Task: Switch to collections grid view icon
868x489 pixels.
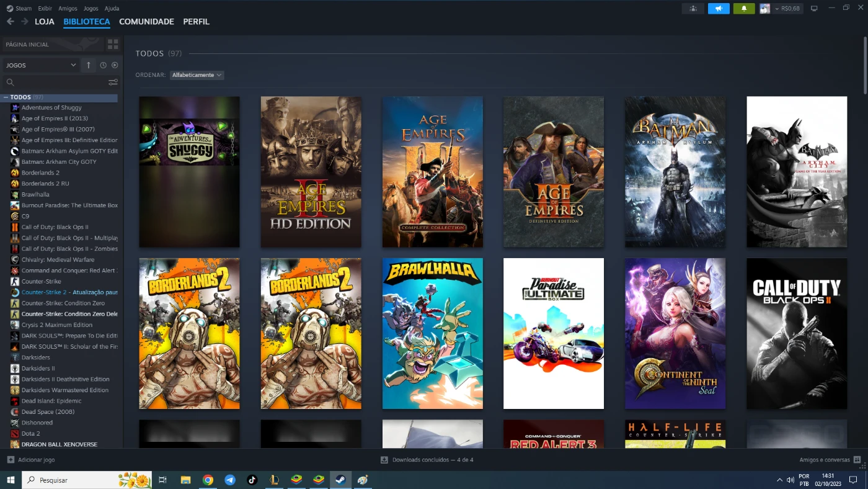Action: [x=113, y=44]
